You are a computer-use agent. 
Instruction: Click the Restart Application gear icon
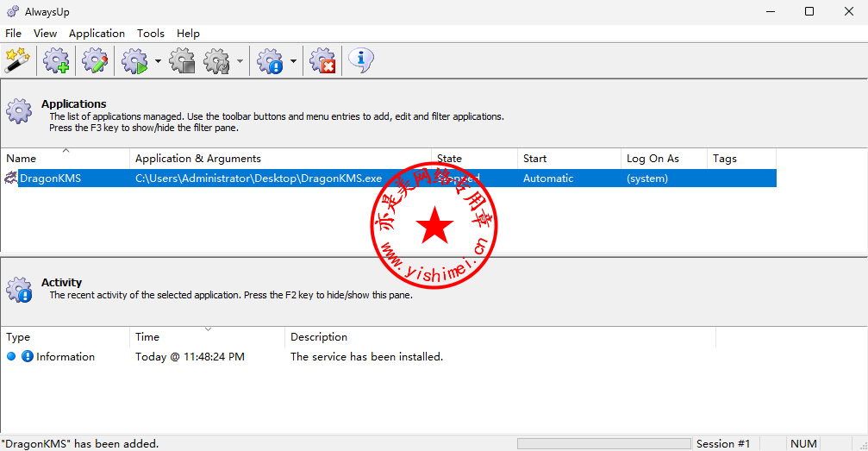tap(216, 61)
